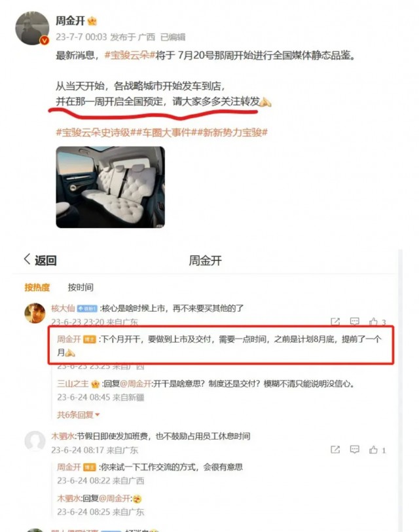
Task: View 核大仙's avatar picture
Action: click(x=35, y=313)
